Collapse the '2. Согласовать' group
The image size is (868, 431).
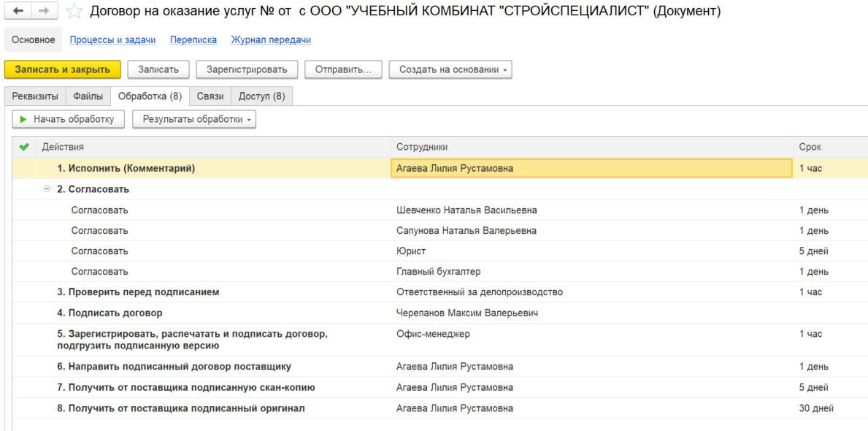click(x=47, y=189)
